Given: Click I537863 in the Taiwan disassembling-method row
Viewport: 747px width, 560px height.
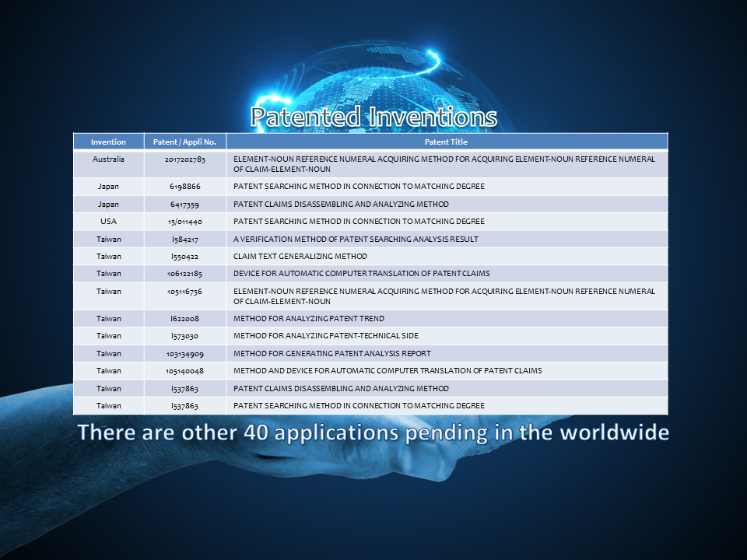Looking at the screenshot, I should (185, 389).
